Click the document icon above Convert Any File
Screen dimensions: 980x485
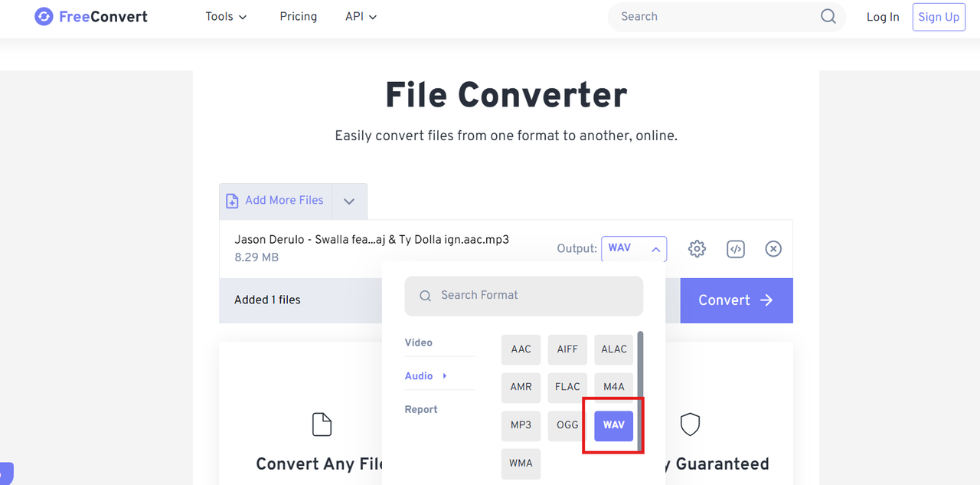[x=322, y=424]
